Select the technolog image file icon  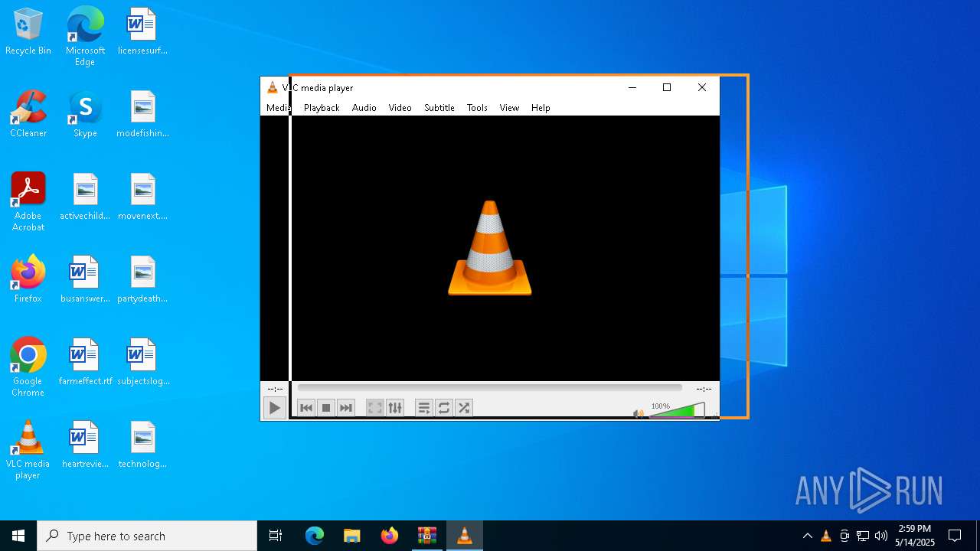tap(142, 445)
